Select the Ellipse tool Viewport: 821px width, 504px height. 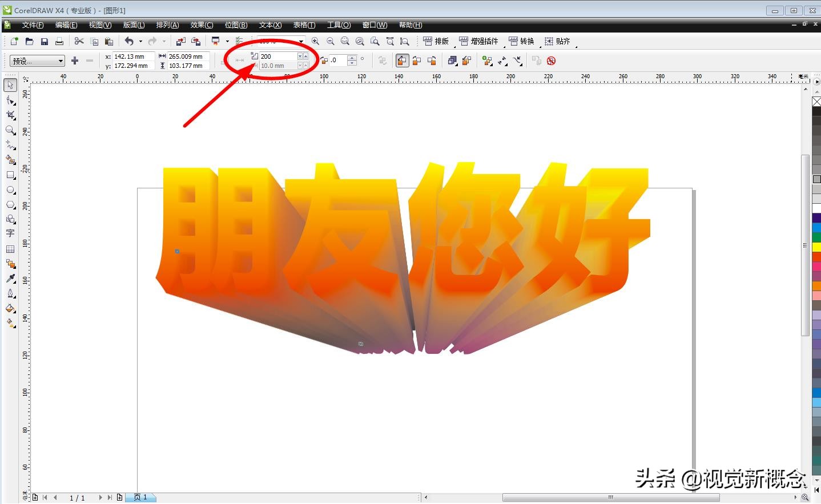click(x=10, y=190)
